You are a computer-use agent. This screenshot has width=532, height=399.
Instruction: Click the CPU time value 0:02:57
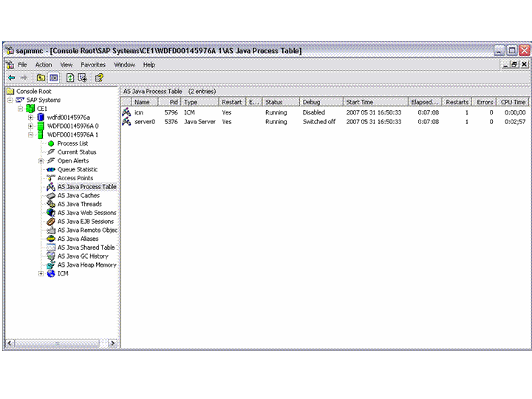click(515, 121)
